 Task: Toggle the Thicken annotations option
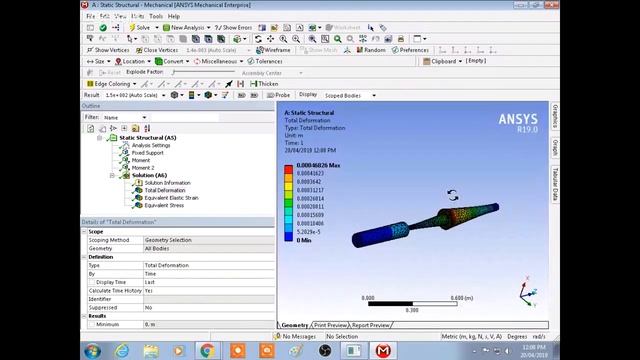(264, 84)
